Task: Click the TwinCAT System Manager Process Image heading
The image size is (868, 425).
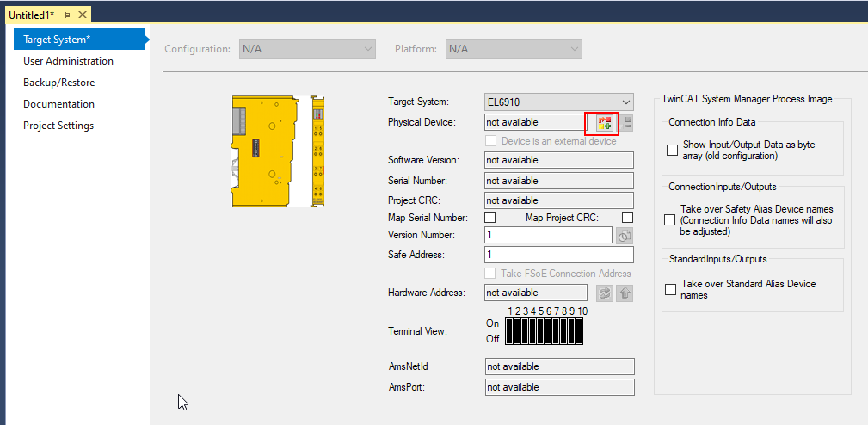Action: 747,100
